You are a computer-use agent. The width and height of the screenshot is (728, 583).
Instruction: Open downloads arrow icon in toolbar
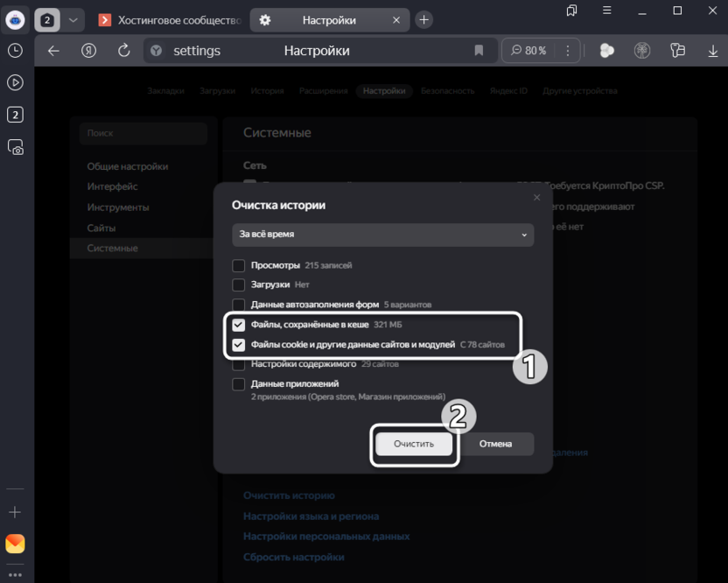(713, 51)
